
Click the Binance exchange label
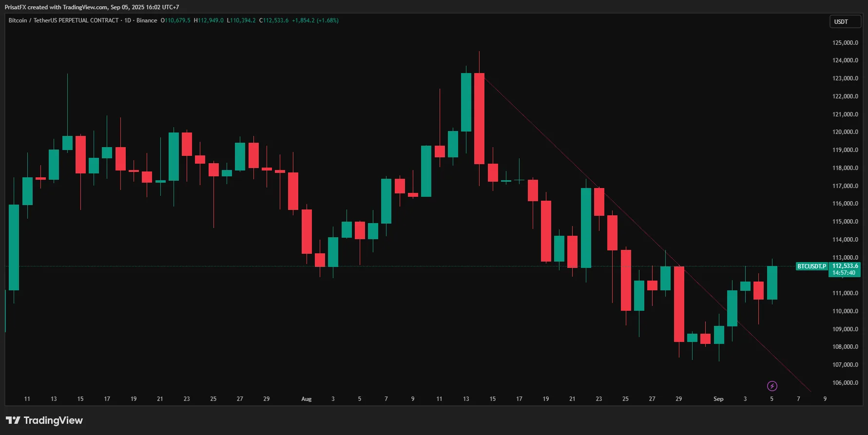(147, 20)
